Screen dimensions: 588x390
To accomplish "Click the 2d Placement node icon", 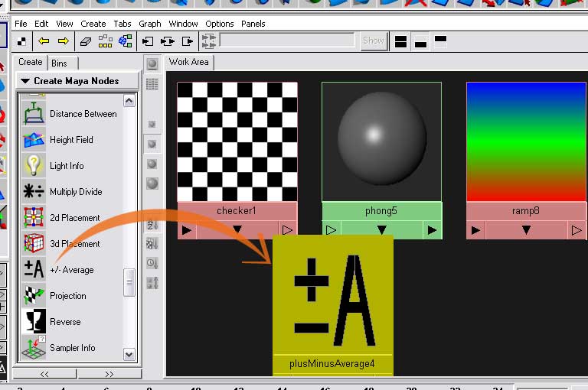I will click(34, 218).
